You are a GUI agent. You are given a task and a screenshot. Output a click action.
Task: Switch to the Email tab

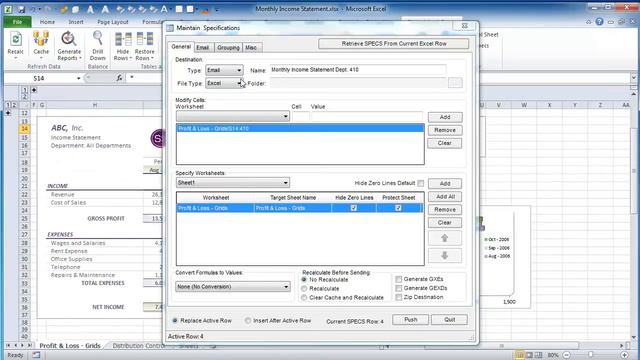tap(203, 48)
